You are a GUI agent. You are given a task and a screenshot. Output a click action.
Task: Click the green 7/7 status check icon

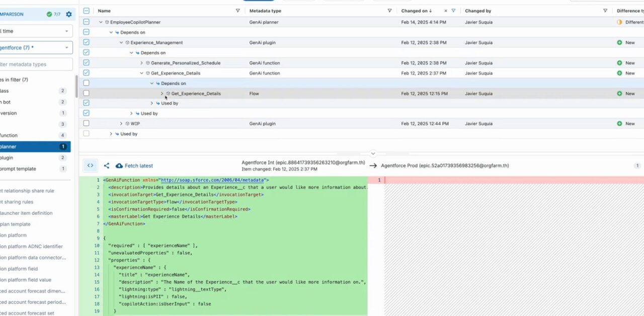click(49, 14)
